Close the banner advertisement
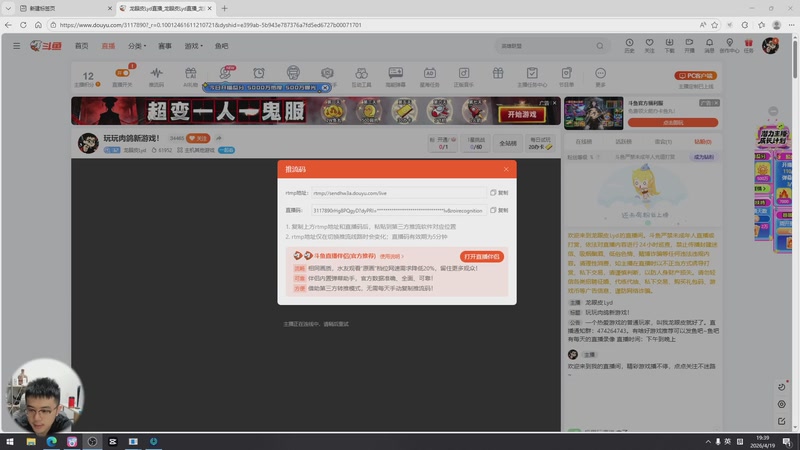 tap(555, 103)
